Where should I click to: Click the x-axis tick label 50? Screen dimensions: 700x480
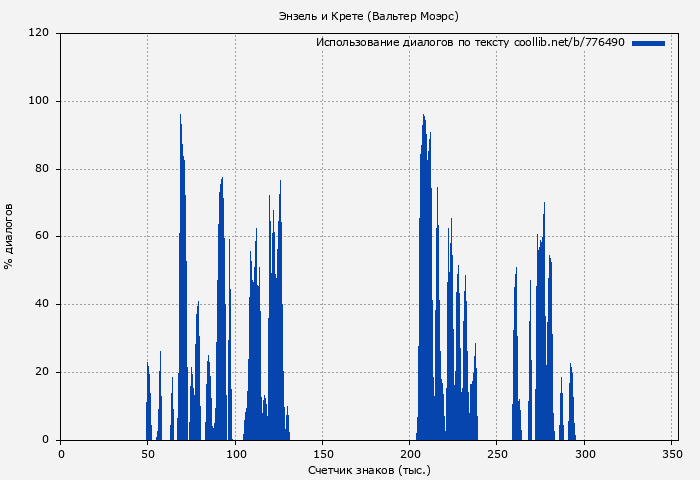pyautogui.click(x=148, y=454)
